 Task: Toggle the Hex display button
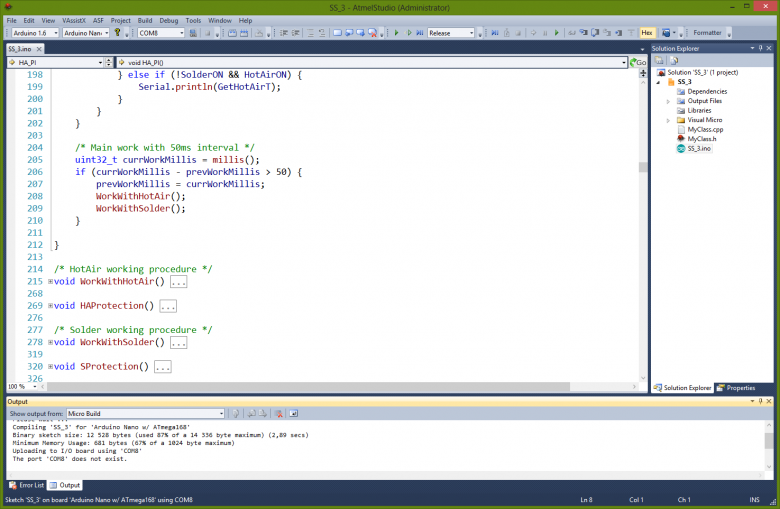tap(647, 33)
